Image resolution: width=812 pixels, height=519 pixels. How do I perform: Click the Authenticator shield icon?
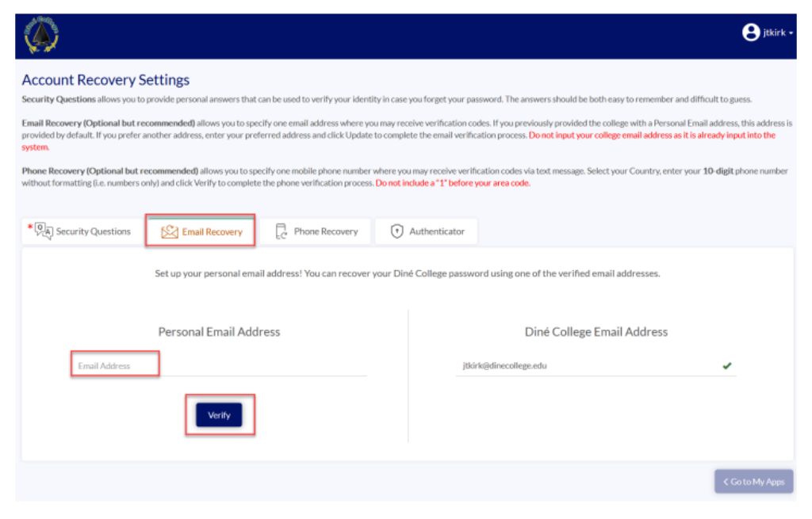pos(396,231)
